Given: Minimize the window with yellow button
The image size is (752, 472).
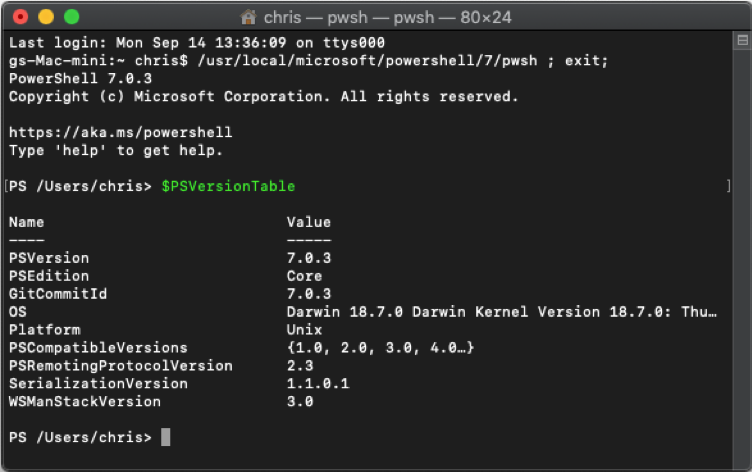Looking at the screenshot, I should [x=46, y=17].
